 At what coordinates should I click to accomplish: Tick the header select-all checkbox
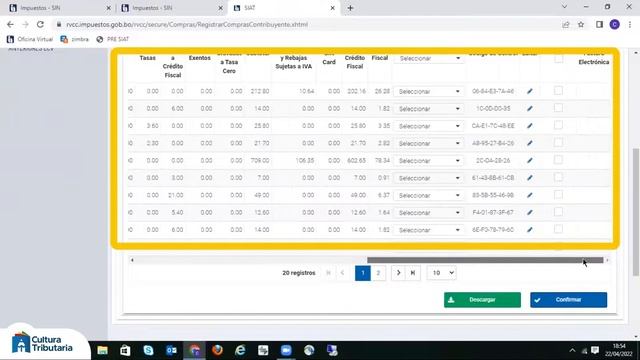558,58
